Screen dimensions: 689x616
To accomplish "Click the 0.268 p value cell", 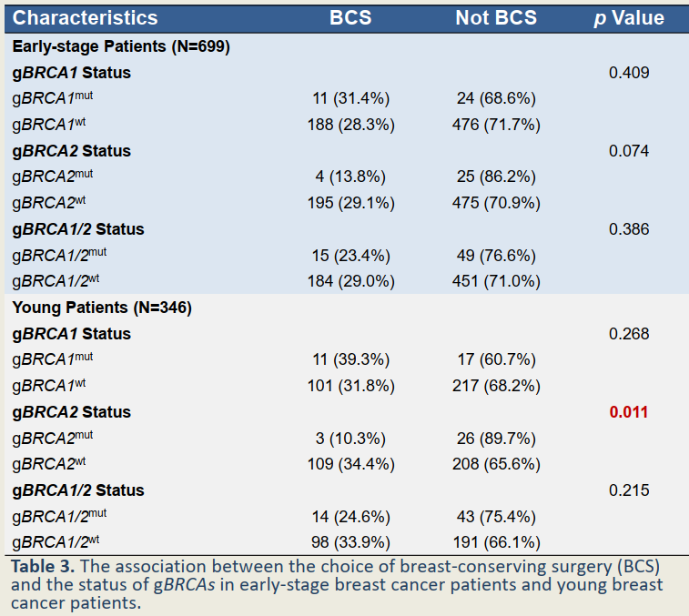I will (x=629, y=334).
